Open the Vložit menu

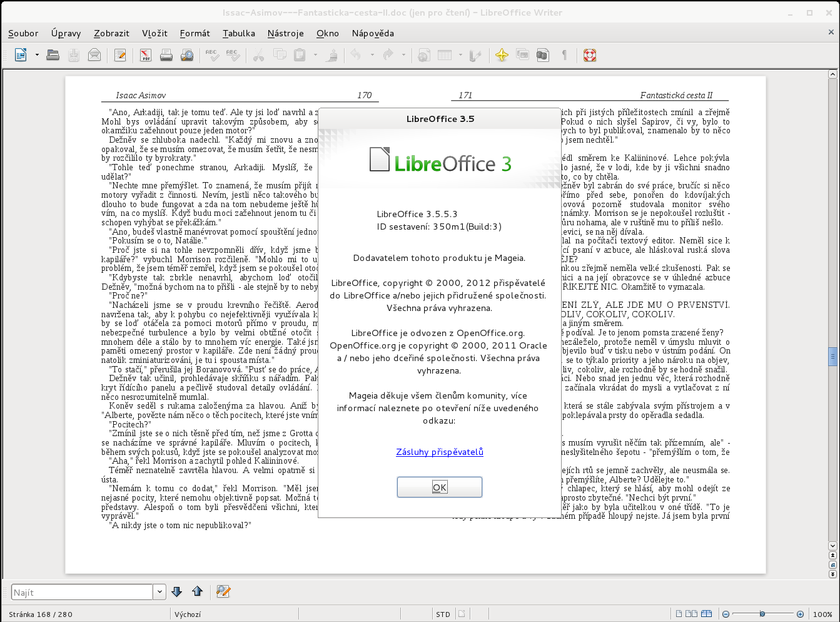coord(154,33)
